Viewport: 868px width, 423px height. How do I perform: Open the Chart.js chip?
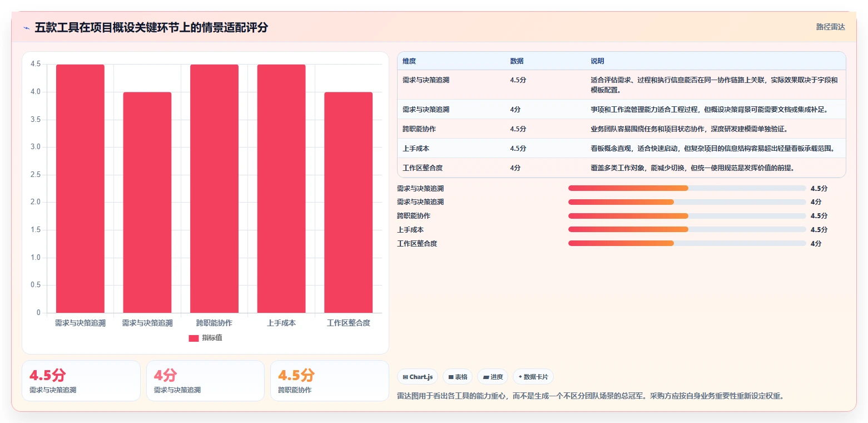click(417, 377)
